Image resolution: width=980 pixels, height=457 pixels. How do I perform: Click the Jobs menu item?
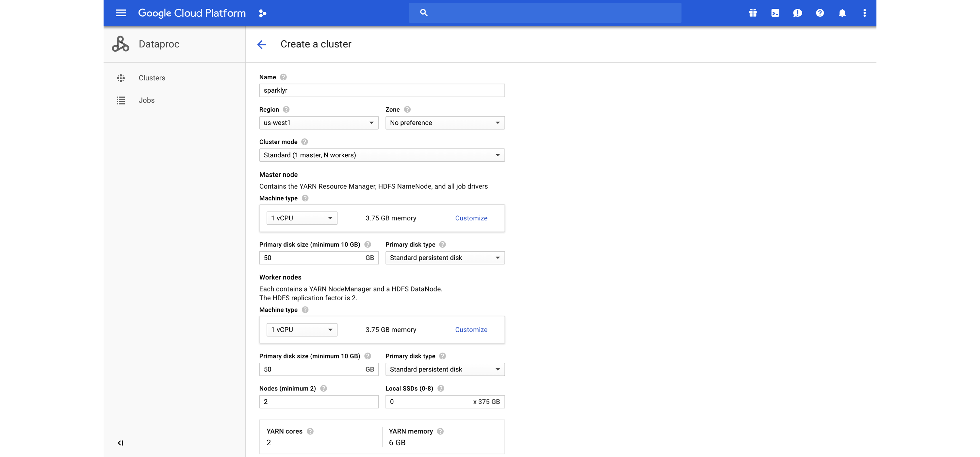coord(146,100)
